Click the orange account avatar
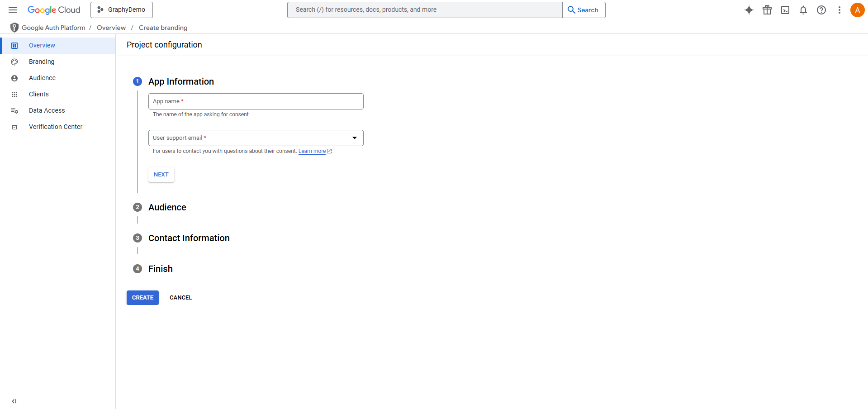This screenshot has width=868, height=409. pyautogui.click(x=857, y=10)
